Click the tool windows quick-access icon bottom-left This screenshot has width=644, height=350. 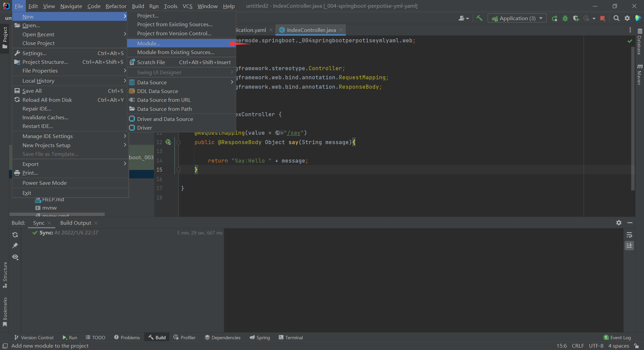5,346
